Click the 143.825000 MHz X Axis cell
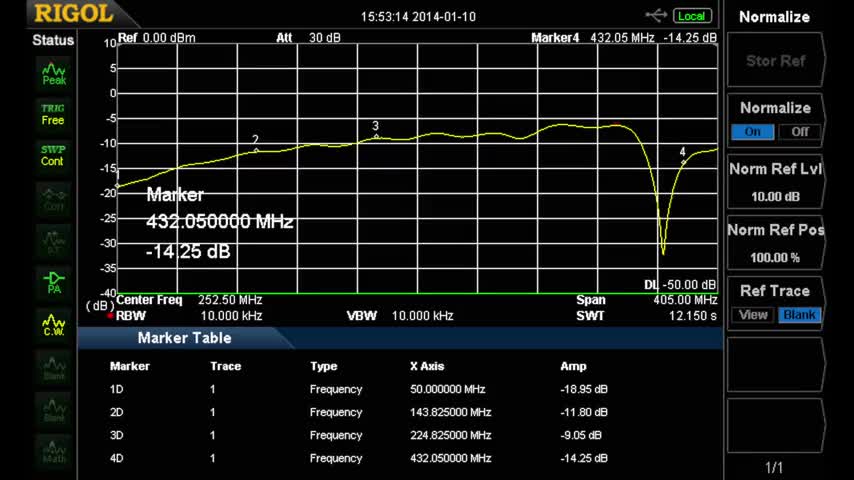Image resolution: width=854 pixels, height=480 pixels. click(x=450, y=412)
